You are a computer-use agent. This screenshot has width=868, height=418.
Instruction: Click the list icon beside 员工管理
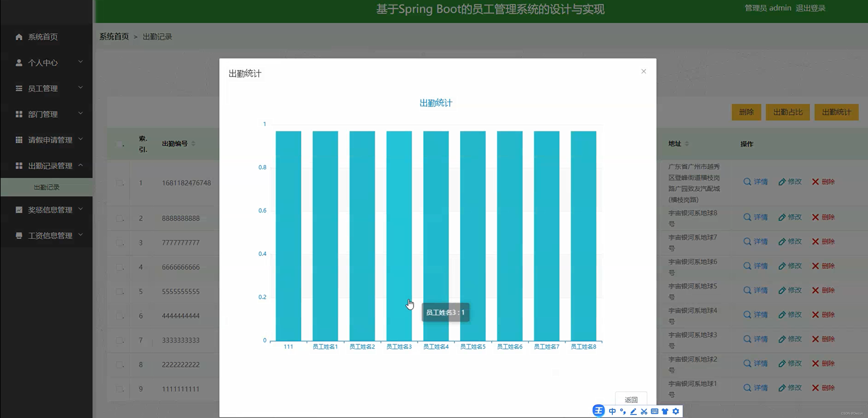[19, 88]
